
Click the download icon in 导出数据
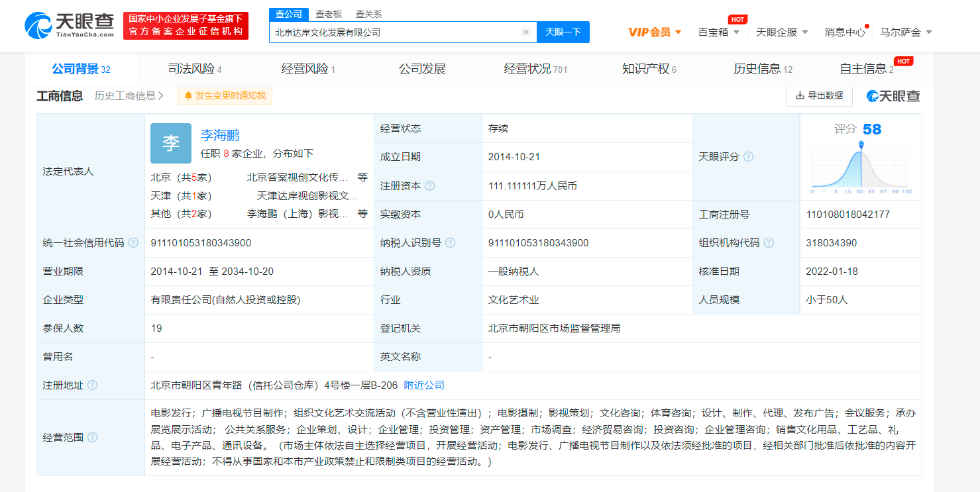tap(800, 95)
